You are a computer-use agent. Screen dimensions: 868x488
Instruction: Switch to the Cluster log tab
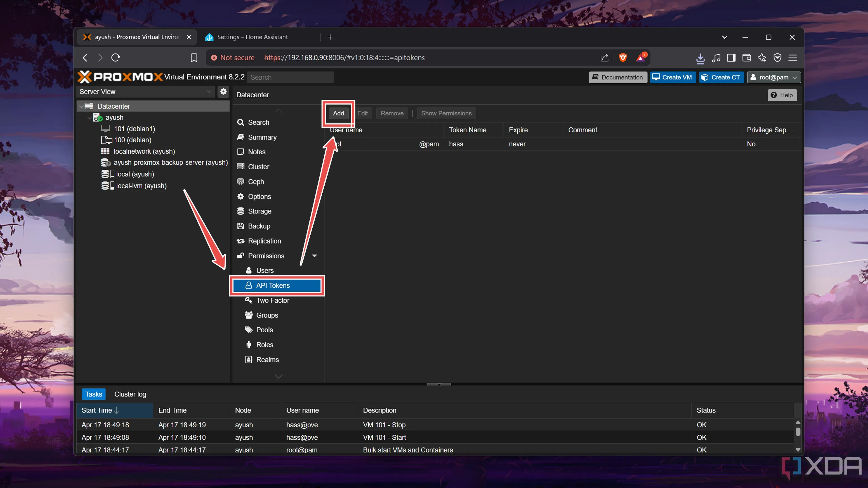click(130, 394)
